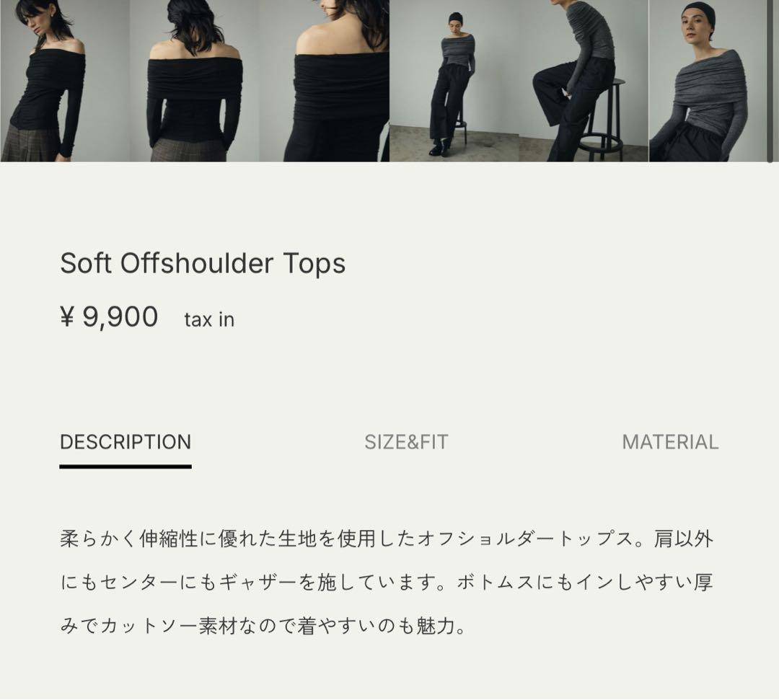Click description line beginning with 柔らかく
Image resolution: width=779 pixels, height=700 pixels.
point(387,539)
